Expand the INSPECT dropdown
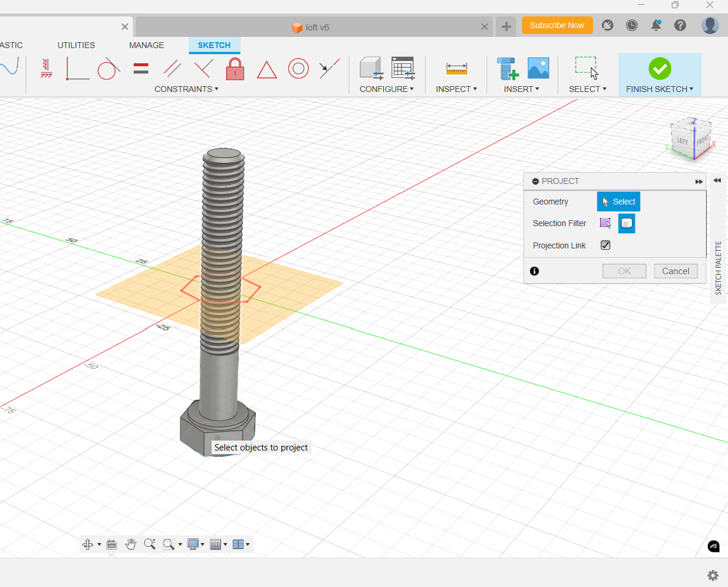 pyautogui.click(x=457, y=89)
